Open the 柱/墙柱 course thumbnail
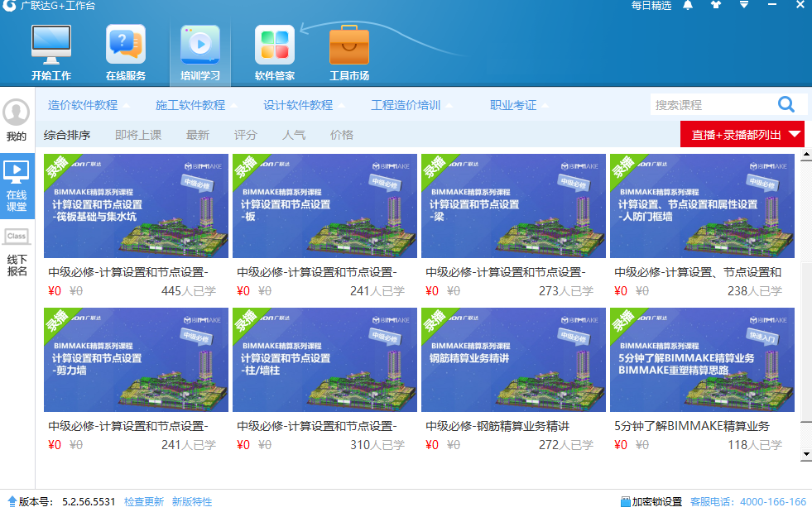 coord(324,360)
